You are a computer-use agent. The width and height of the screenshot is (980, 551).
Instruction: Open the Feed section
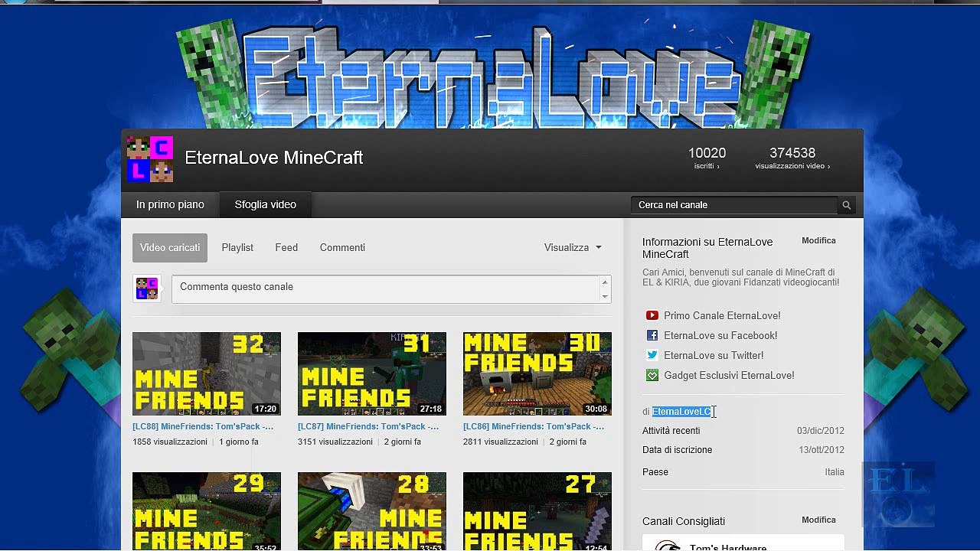[x=286, y=248]
